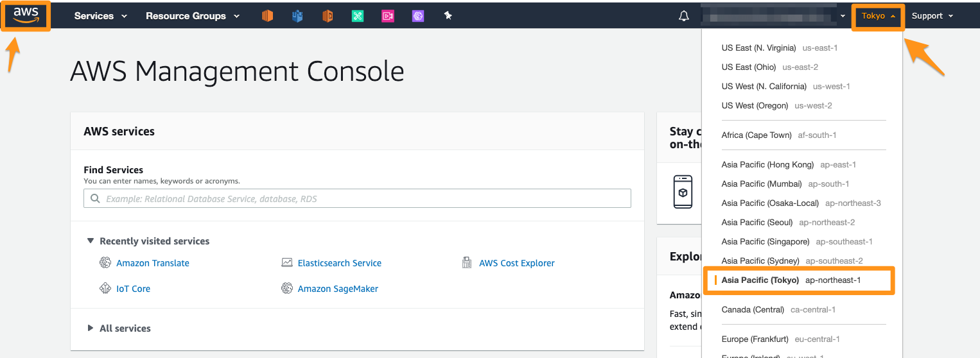Open the Amazon SageMaker link
The width and height of the screenshot is (980, 358).
point(338,289)
